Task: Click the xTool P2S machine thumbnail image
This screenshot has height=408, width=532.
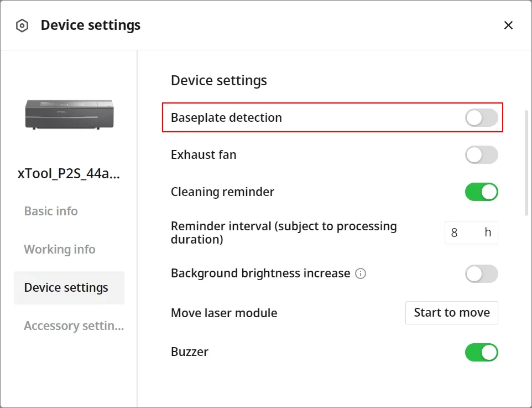Action: pyautogui.click(x=69, y=115)
